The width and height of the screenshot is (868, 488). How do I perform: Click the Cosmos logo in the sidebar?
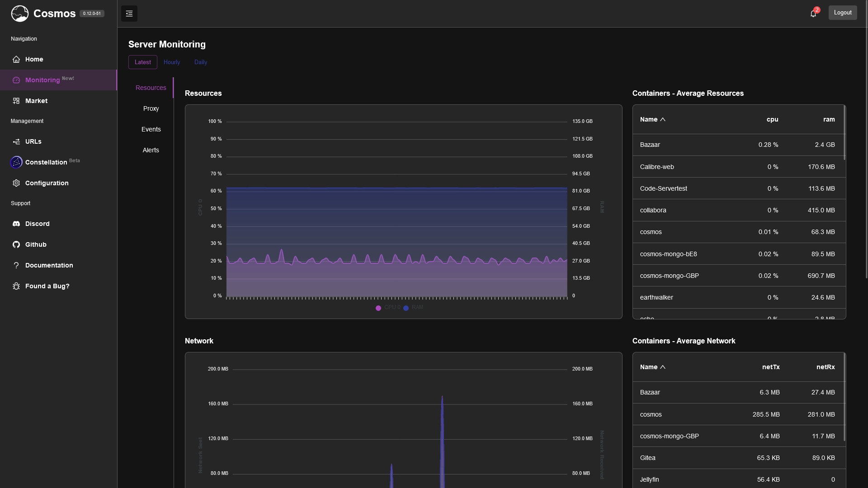[19, 14]
